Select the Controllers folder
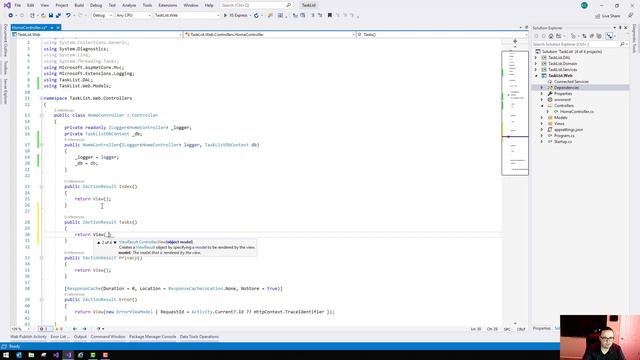Screen dimensions: 640x360 [564, 106]
